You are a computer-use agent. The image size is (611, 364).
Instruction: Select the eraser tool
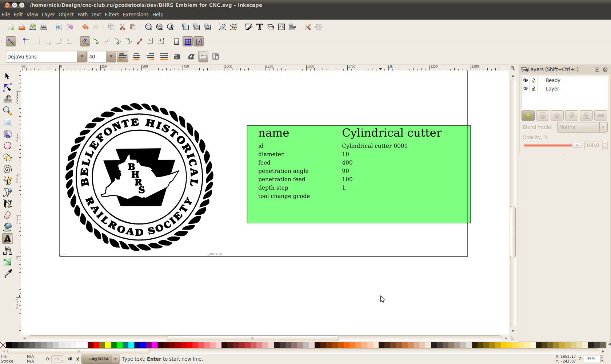pyautogui.click(x=7, y=215)
